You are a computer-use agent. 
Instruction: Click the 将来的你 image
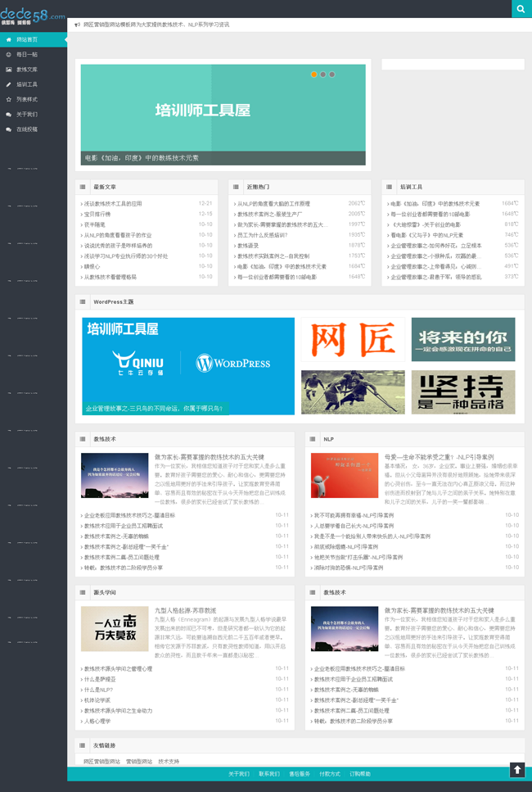coord(463,339)
